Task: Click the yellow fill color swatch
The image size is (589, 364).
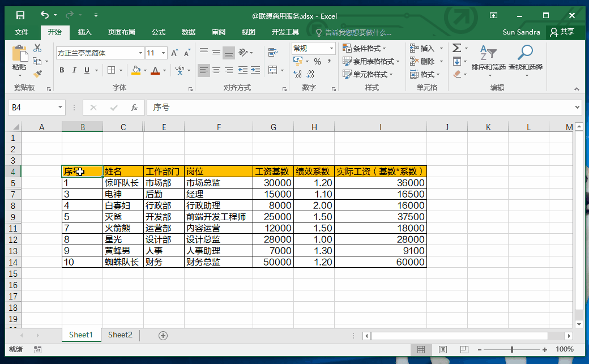Action: click(135, 70)
